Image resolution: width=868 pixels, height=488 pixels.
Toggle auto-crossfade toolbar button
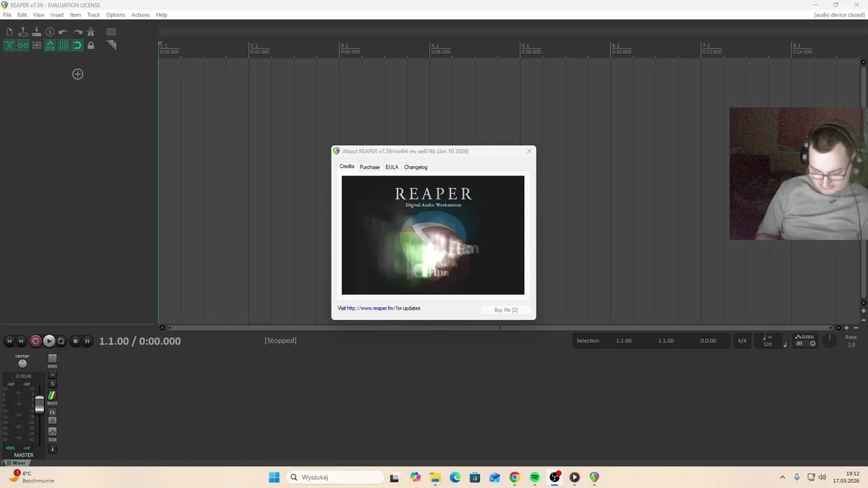pyautogui.click(x=9, y=45)
